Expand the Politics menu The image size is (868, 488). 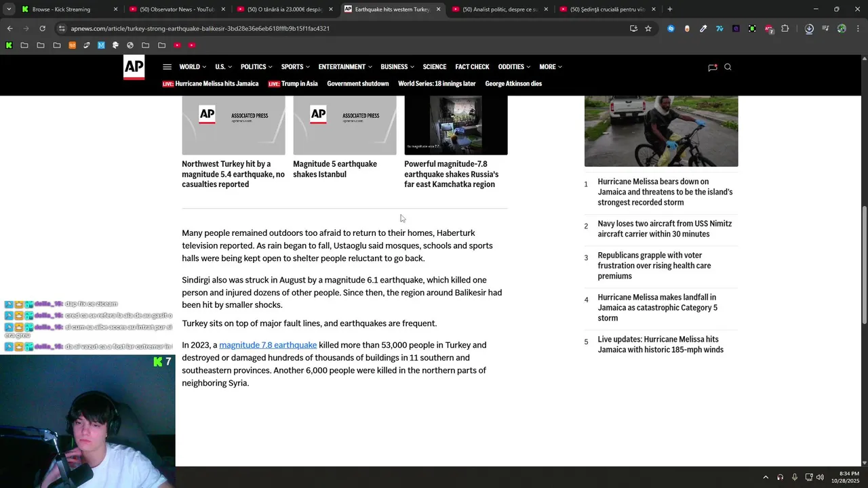click(256, 67)
